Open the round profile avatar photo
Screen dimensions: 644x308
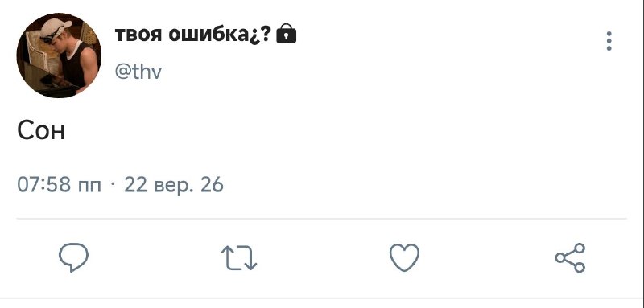point(59,55)
